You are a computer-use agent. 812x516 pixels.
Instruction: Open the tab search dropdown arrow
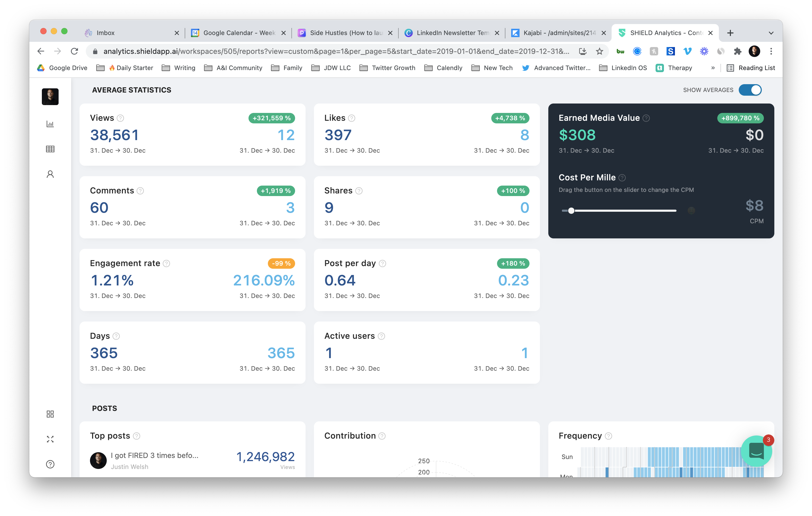click(x=771, y=33)
